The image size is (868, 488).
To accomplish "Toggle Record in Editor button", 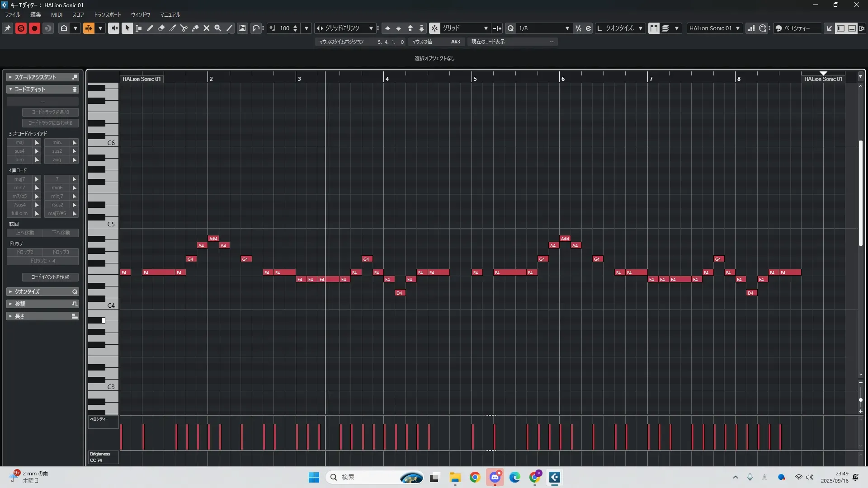I will point(34,28).
